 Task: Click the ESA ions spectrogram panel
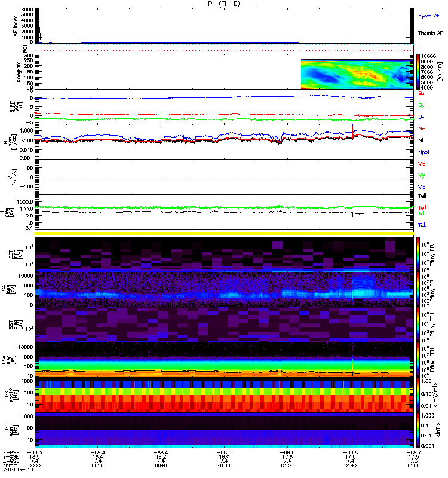pyautogui.click(x=225, y=289)
